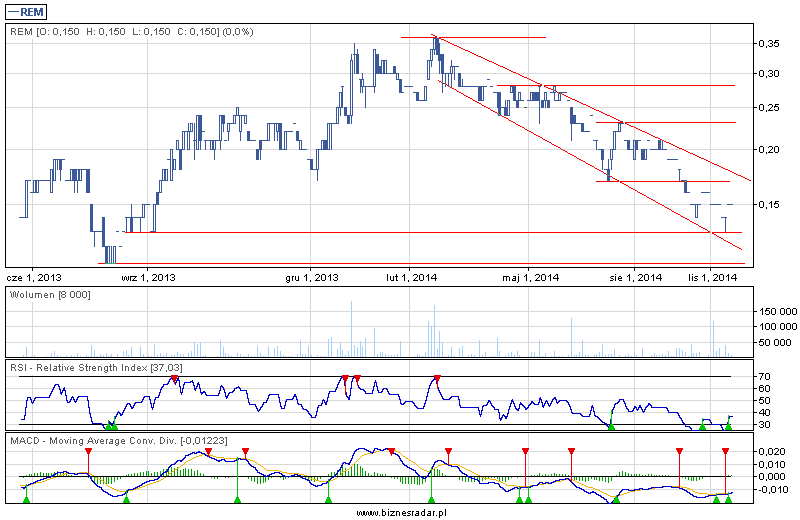Select the 50 level on the RSI axis
Screen dimensions: 800x520
click(x=764, y=401)
